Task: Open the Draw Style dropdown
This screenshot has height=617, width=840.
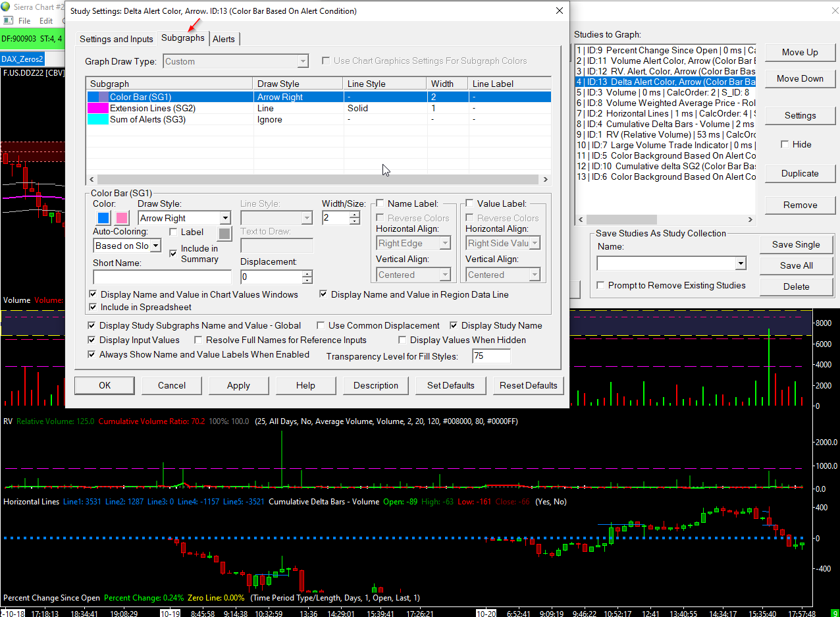Action: point(225,218)
